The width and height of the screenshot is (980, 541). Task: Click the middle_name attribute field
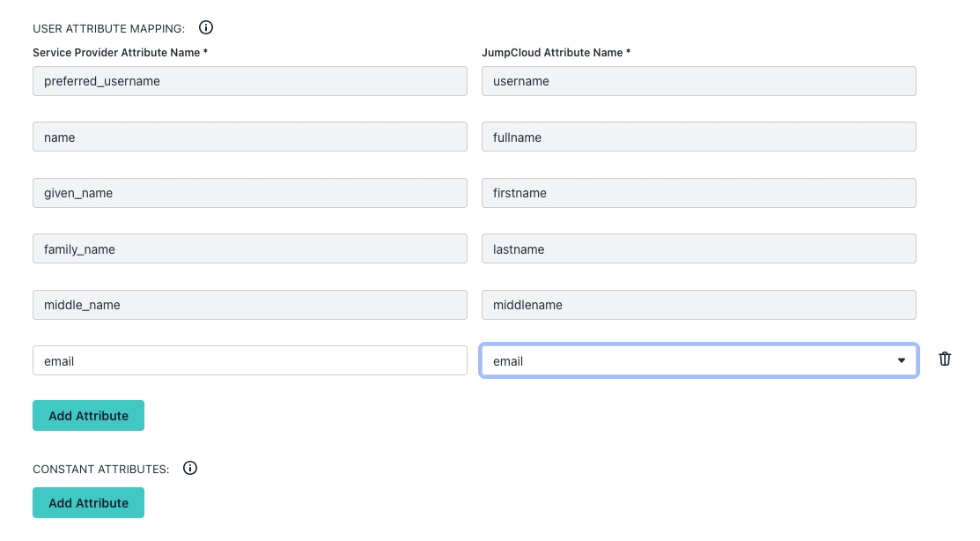[249, 305]
